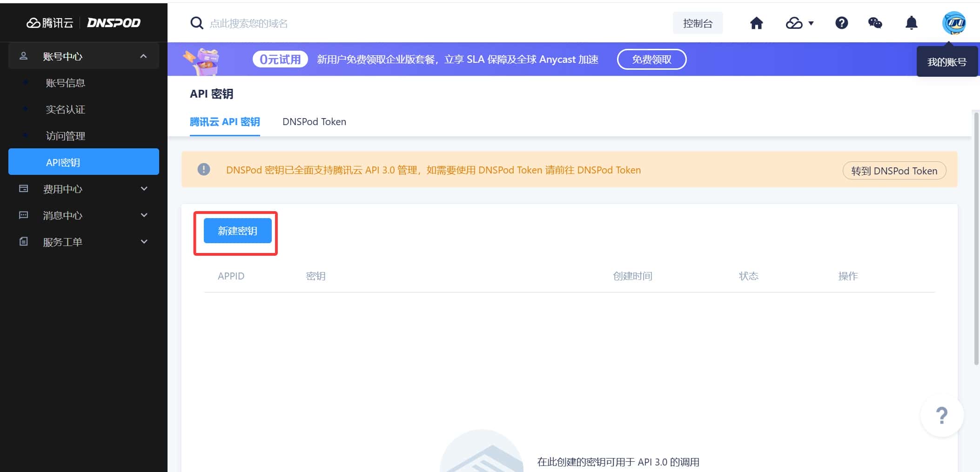Expand the 消息中心 sidebar menu

pos(84,215)
